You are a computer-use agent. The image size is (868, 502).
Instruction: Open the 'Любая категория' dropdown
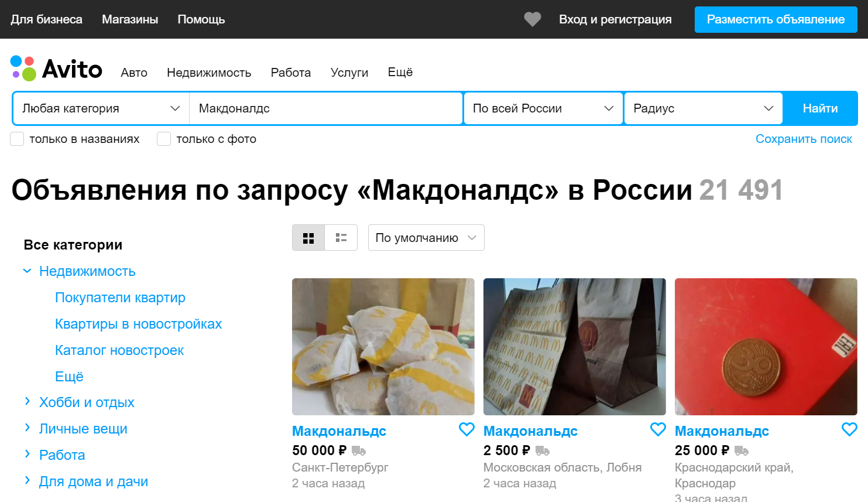(x=101, y=108)
